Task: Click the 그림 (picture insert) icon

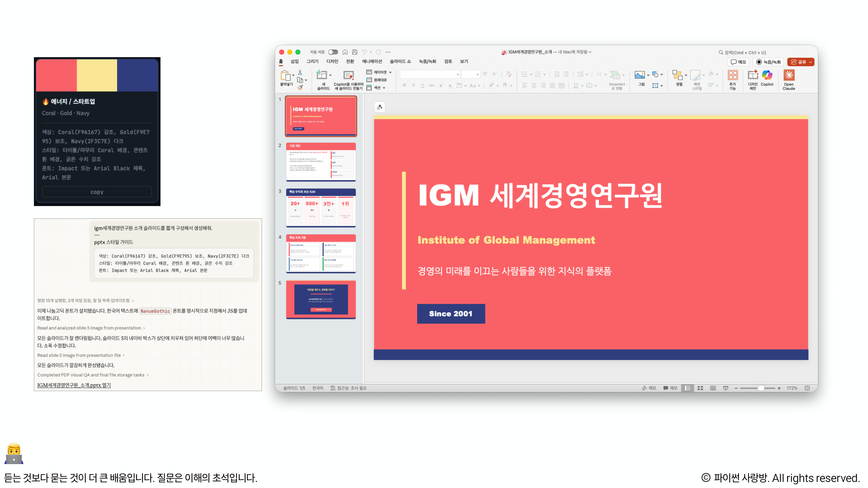Action: (640, 75)
